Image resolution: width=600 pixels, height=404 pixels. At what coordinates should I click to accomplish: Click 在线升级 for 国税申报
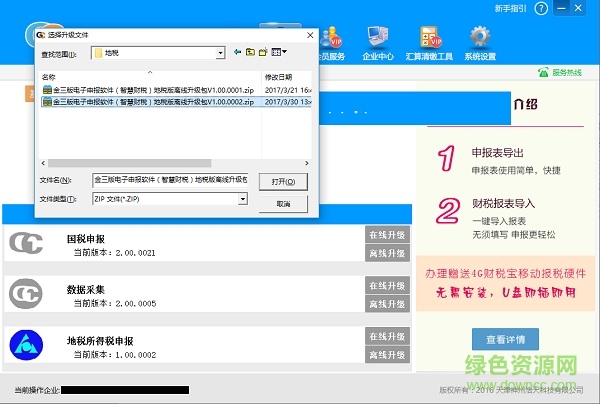click(387, 235)
